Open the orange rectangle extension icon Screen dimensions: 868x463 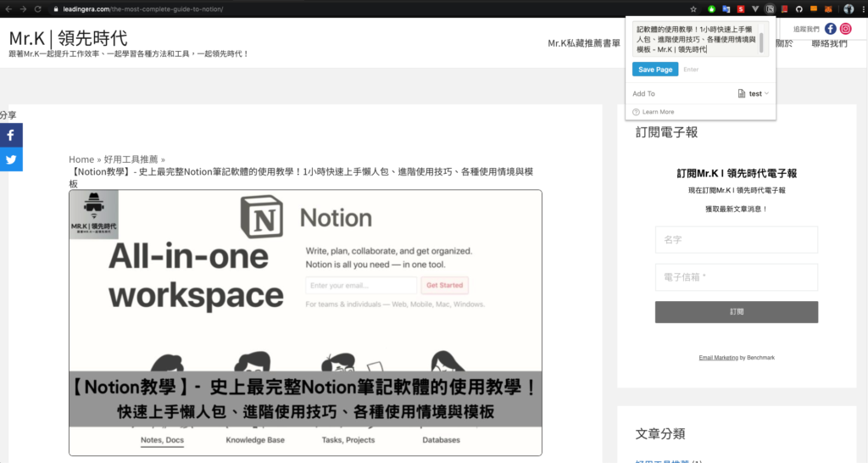tap(814, 8)
